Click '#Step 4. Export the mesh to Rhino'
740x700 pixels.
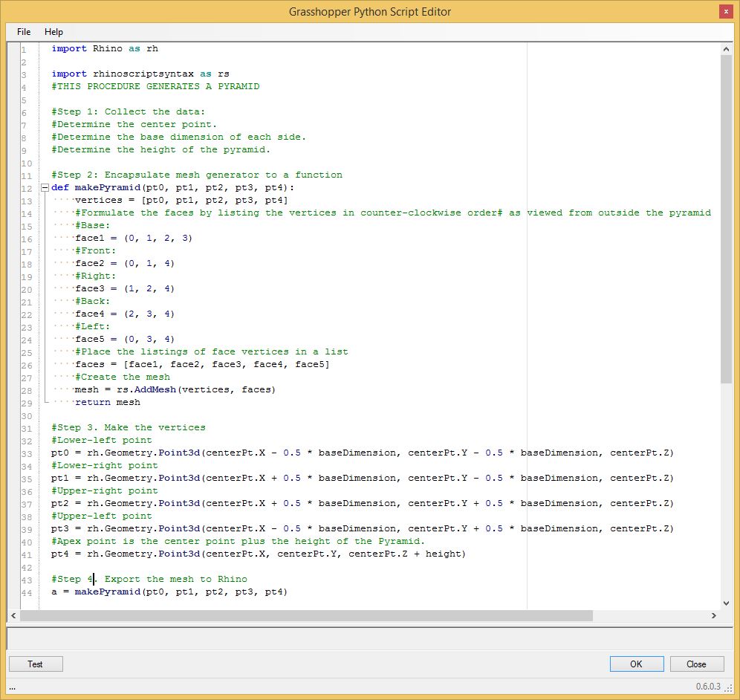point(149,579)
